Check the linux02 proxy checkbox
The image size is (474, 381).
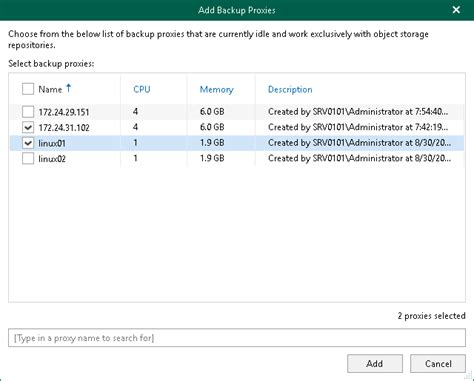pyautogui.click(x=28, y=159)
